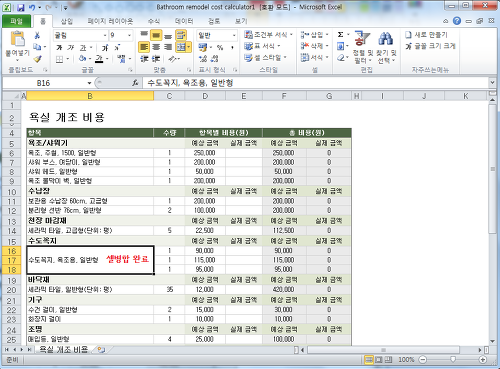Screen dimensions: 500x369
Task: Switch to 페이지 레이아웃 ribbon tab
Action: pos(110,21)
